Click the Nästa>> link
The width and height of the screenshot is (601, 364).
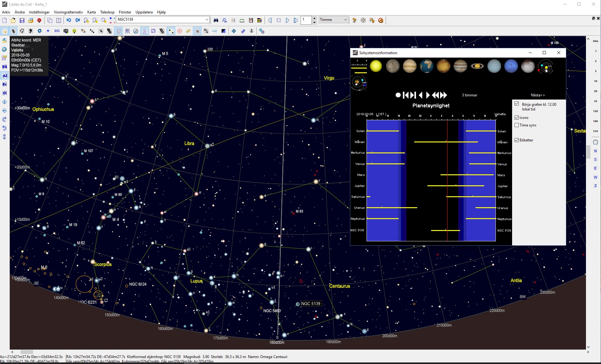[x=537, y=95]
